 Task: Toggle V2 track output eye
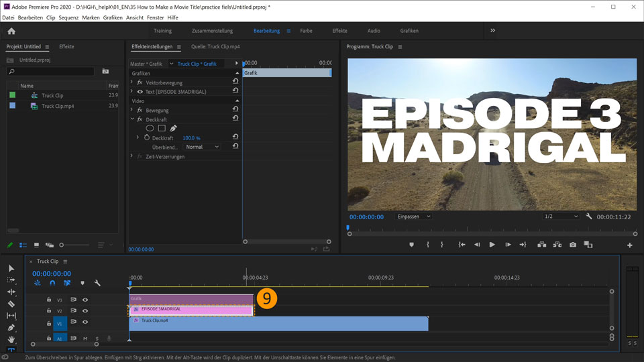85,310
